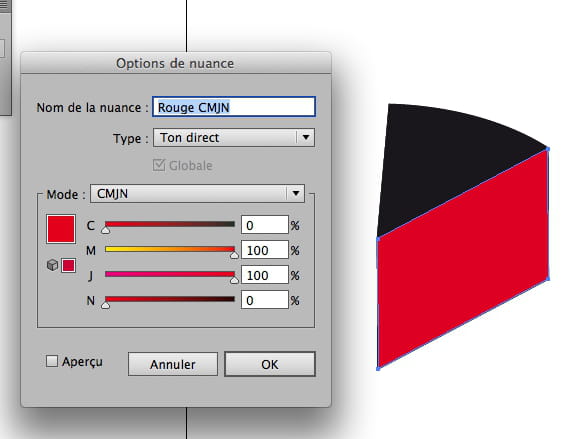Select the red parallelogram shape on canvas

point(463,259)
